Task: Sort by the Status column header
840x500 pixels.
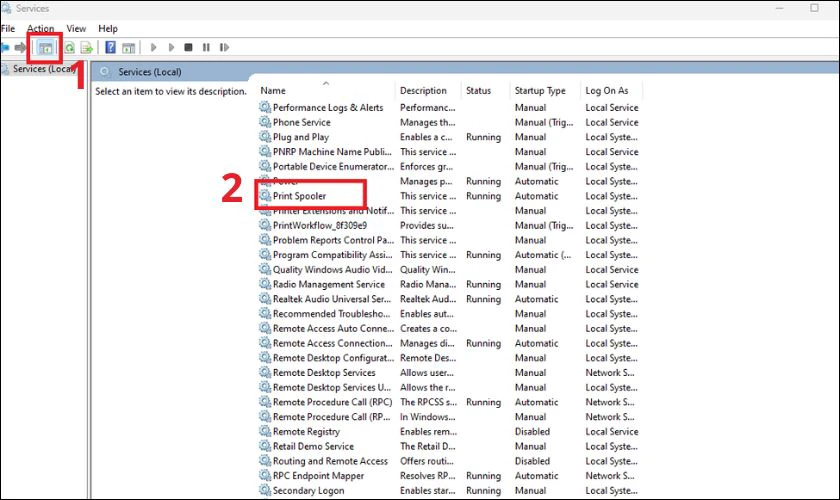Action: click(x=478, y=91)
